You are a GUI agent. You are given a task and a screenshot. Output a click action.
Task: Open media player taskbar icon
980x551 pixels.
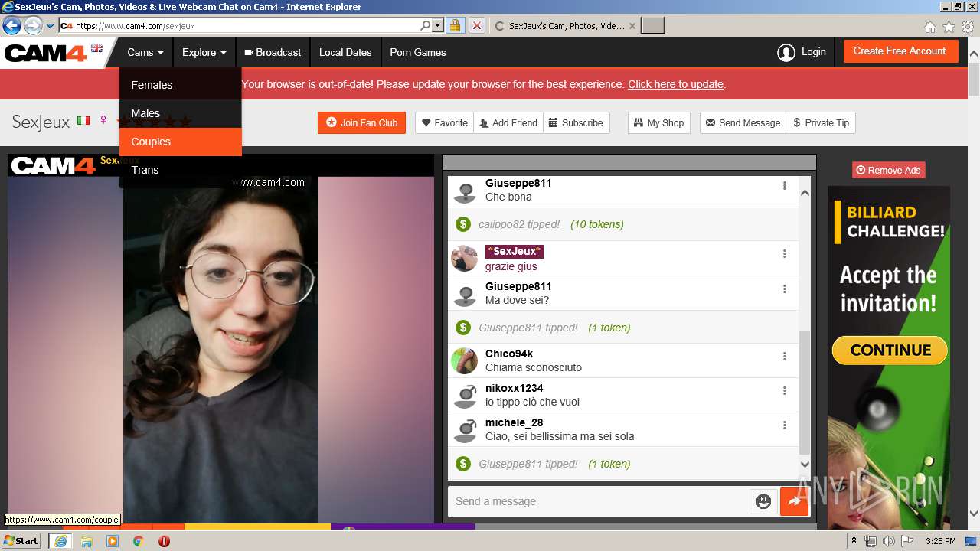point(113,541)
